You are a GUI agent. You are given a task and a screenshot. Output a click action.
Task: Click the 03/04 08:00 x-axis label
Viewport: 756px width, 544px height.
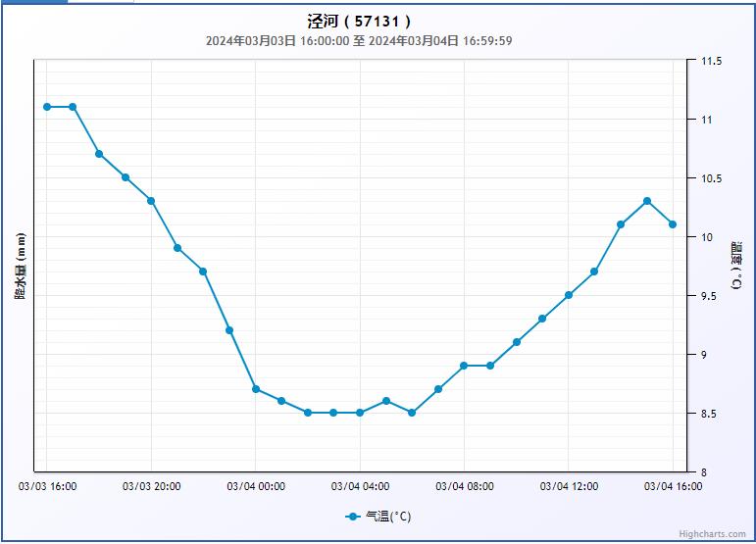click(x=464, y=486)
